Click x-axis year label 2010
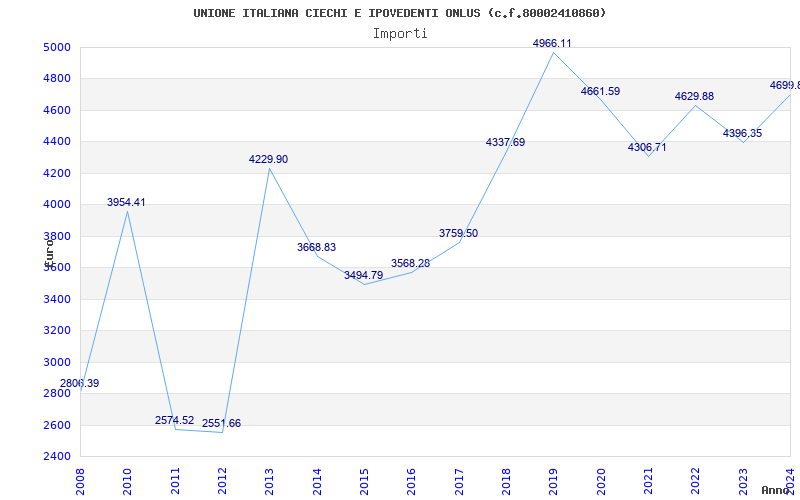Viewport: 800px width, 500px height. tap(128, 481)
